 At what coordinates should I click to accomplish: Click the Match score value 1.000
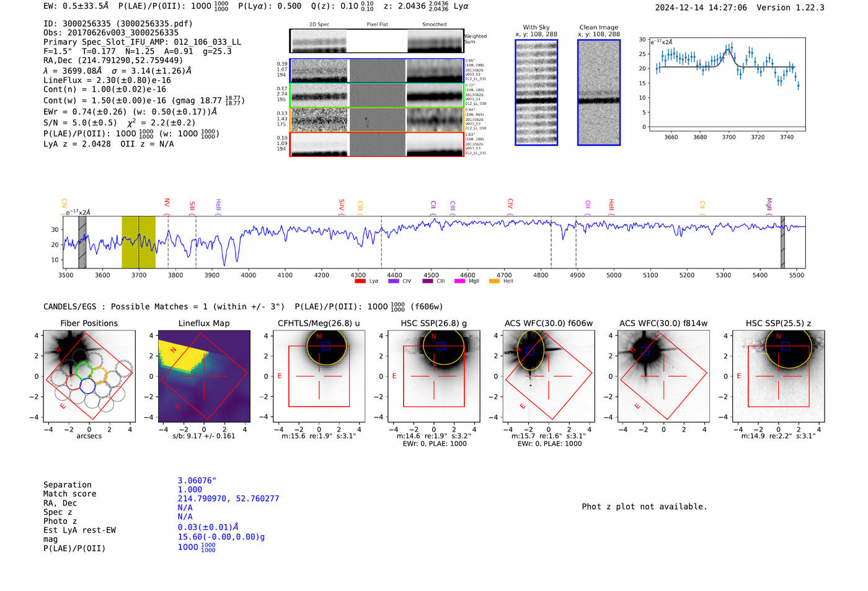tap(190, 489)
